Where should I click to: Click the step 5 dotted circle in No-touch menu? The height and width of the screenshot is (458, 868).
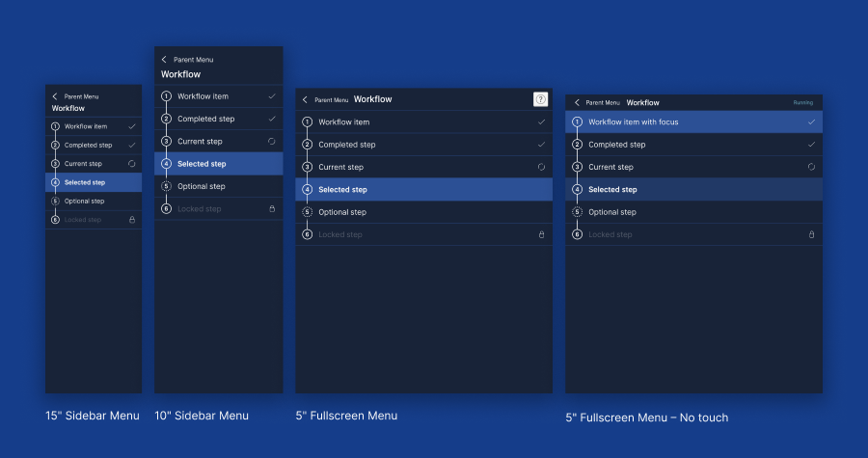[x=577, y=212]
